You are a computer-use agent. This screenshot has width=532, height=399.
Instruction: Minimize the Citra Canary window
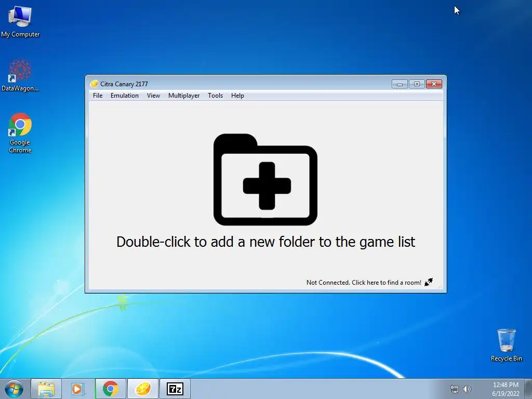[400, 84]
